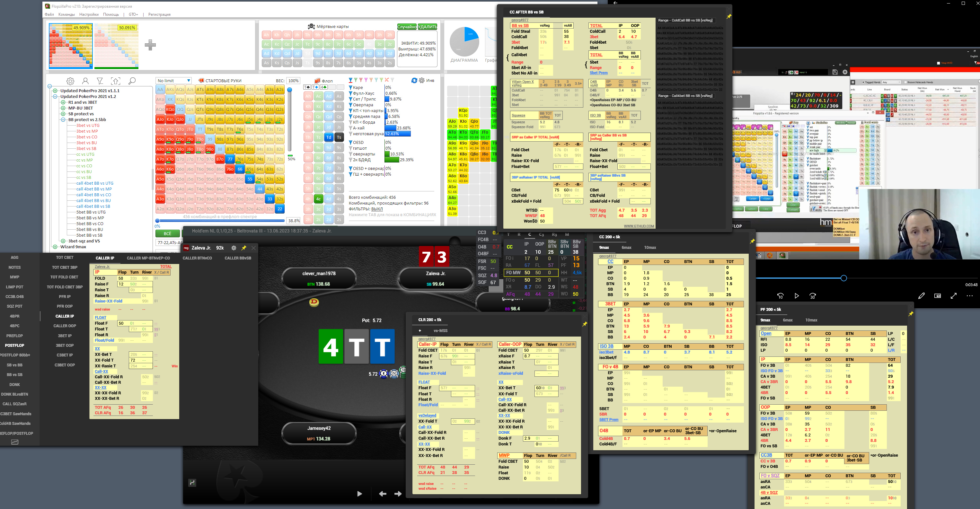This screenshot has height=509, width=980.
Task: Step to previous action in hand replayer
Action: pos(383,493)
